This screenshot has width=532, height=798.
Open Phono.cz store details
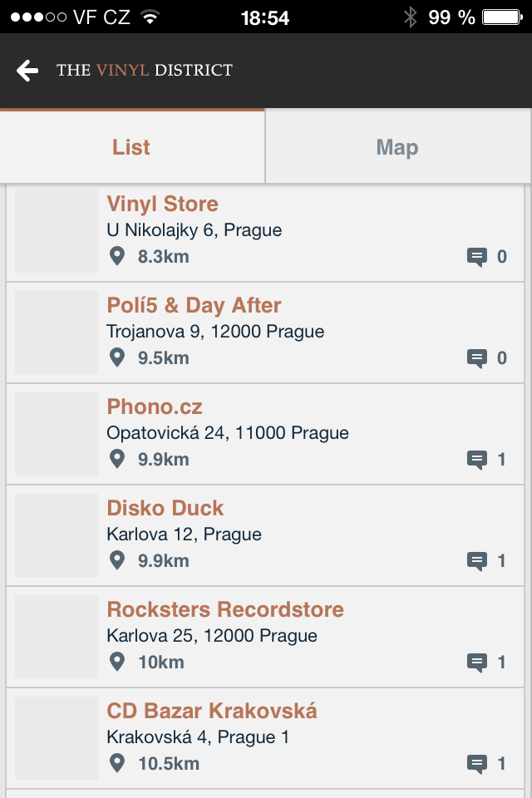pos(155,407)
